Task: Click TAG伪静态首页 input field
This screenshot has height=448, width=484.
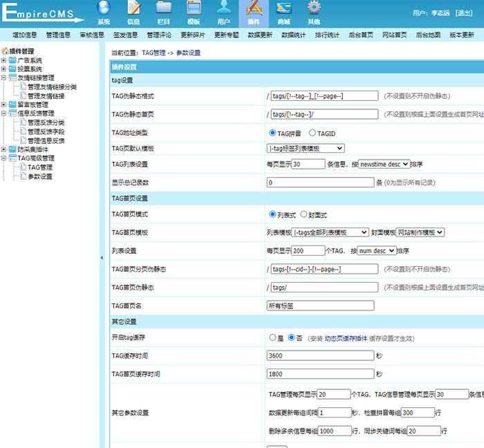Action: pyautogui.click(x=324, y=114)
